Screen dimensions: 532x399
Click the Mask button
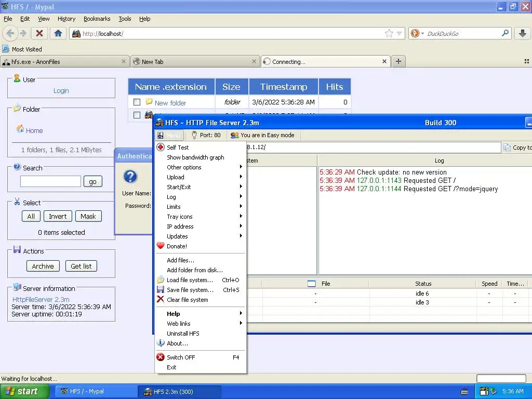coord(88,216)
